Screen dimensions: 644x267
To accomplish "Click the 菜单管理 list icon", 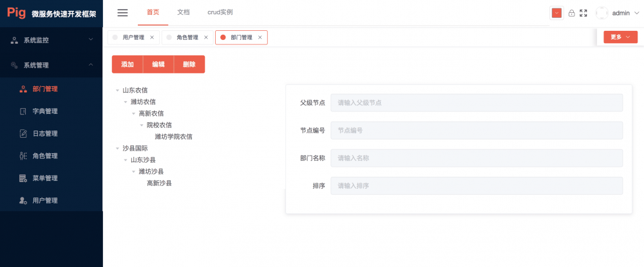I will pos(23,178).
